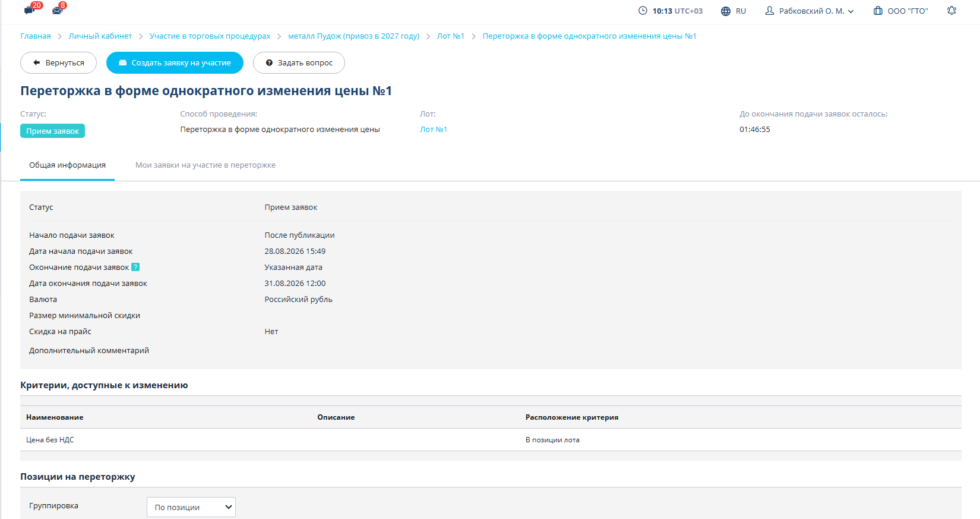Click the Прием заявок status badge
The height and width of the screenshot is (519, 980).
coord(52,131)
